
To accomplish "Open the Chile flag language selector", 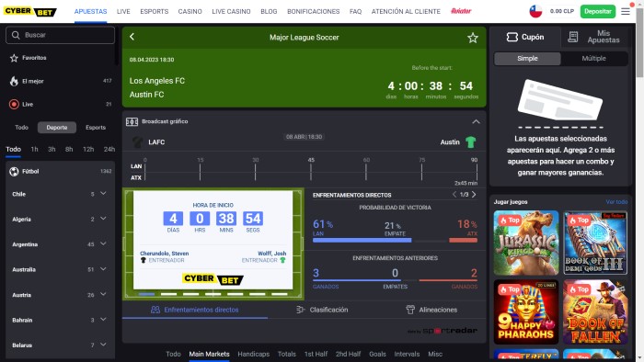I will pyautogui.click(x=535, y=11).
